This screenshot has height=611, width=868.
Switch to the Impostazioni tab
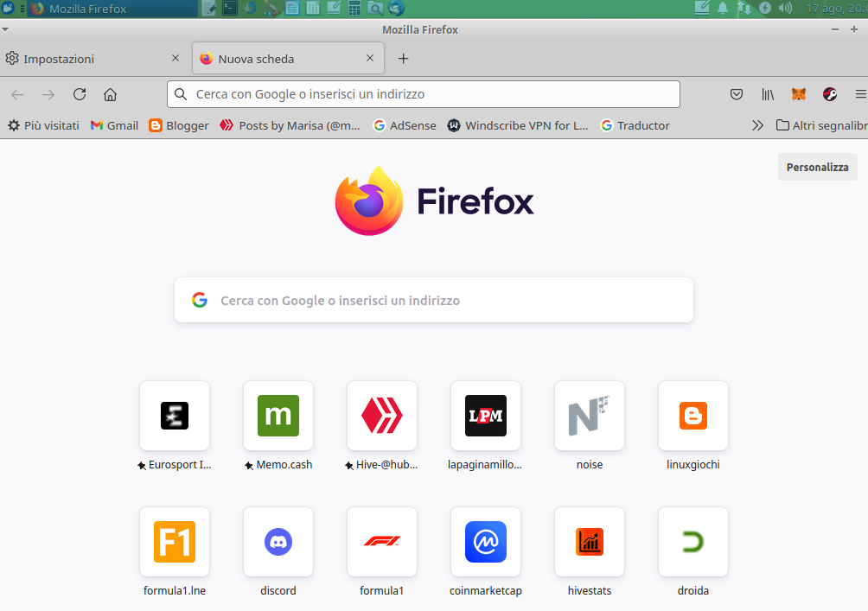coord(94,58)
